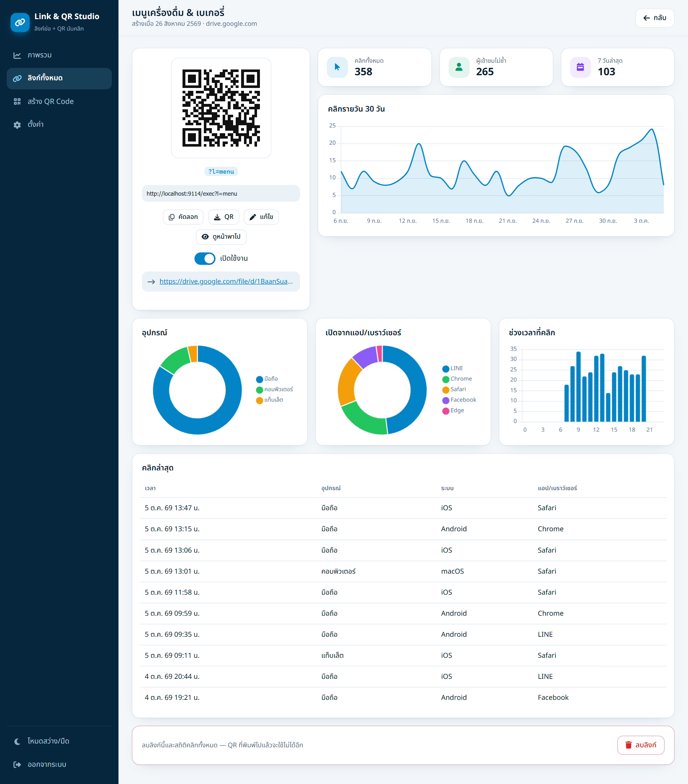Open ตั้งค่า settings page
Viewport: 688px width, 784px height.
click(x=59, y=124)
